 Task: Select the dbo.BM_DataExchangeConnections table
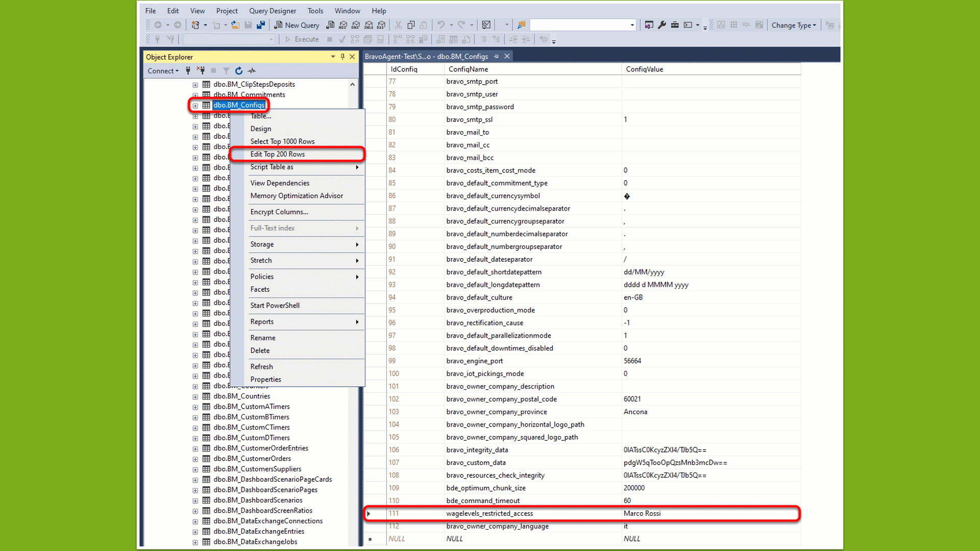coord(268,521)
